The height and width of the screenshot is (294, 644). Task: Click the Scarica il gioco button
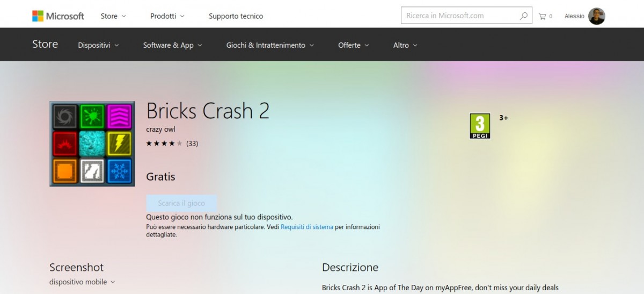[x=181, y=203]
